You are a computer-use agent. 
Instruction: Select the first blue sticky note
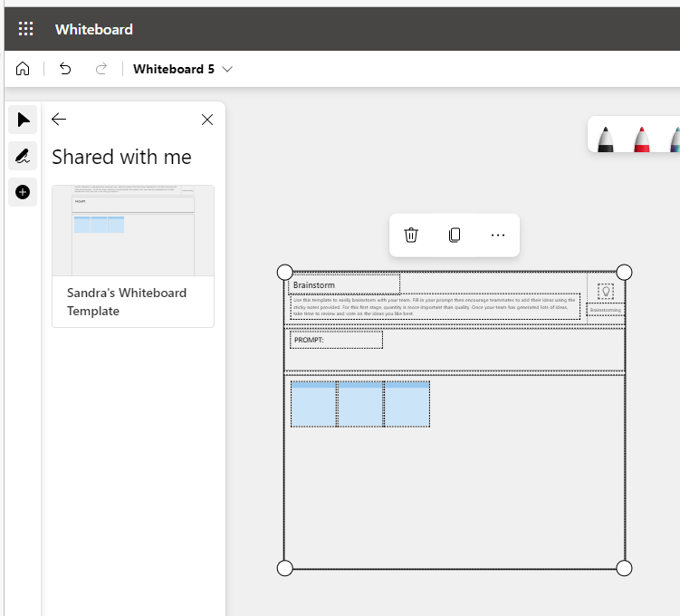point(313,404)
